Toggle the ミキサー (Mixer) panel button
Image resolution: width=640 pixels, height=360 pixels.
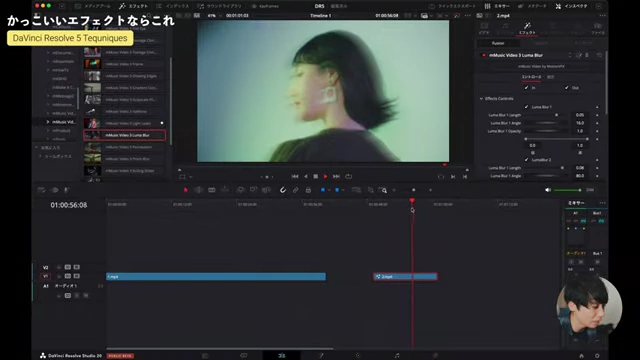(x=497, y=6)
